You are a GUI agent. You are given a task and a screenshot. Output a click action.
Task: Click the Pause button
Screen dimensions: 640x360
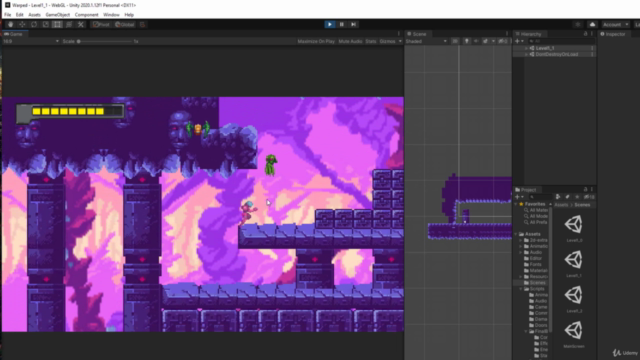(x=342, y=24)
